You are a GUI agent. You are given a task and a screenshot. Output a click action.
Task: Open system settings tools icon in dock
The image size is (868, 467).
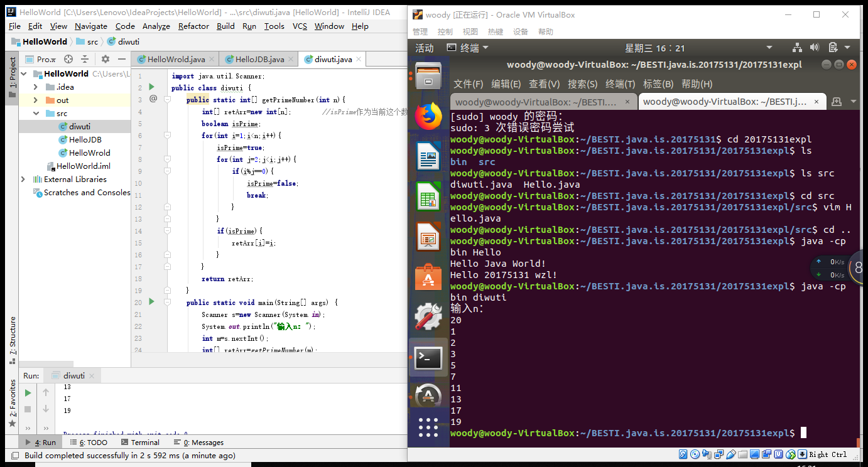click(x=428, y=317)
